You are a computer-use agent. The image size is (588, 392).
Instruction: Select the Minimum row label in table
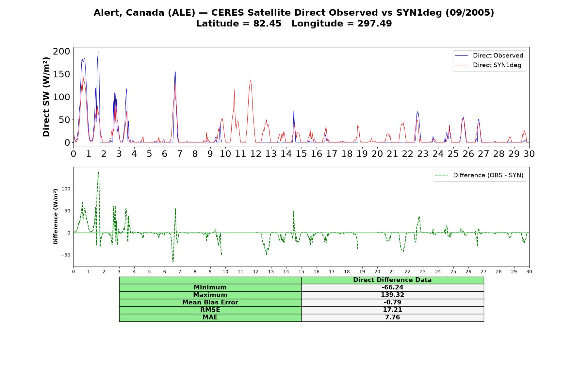(210, 287)
